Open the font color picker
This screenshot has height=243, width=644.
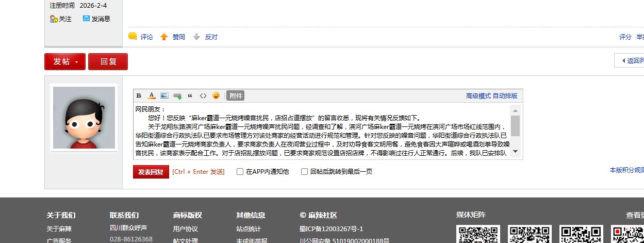pyautogui.click(x=152, y=96)
